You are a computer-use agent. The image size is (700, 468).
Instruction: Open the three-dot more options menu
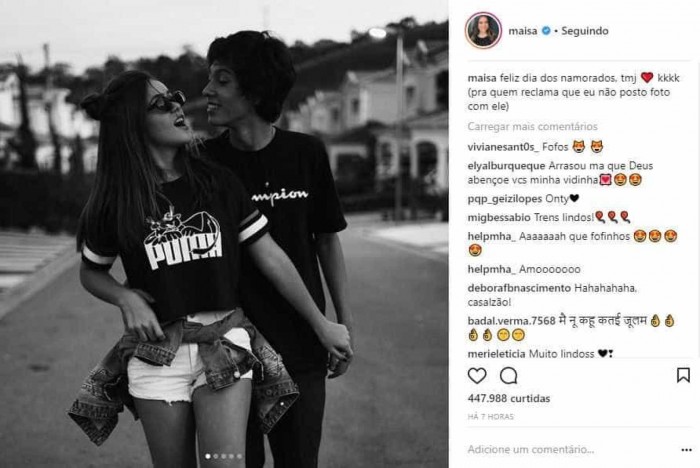tap(687, 450)
